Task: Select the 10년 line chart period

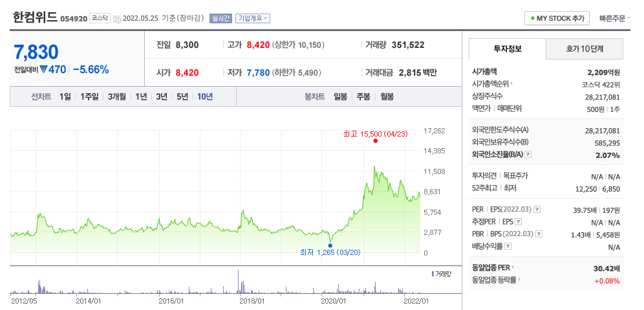Action: click(205, 97)
